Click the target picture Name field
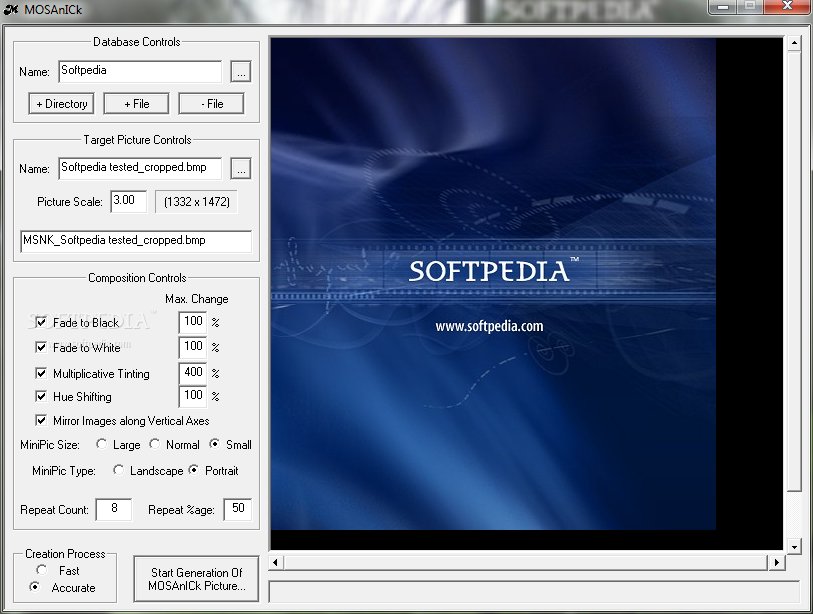The image size is (813, 614). (140, 168)
